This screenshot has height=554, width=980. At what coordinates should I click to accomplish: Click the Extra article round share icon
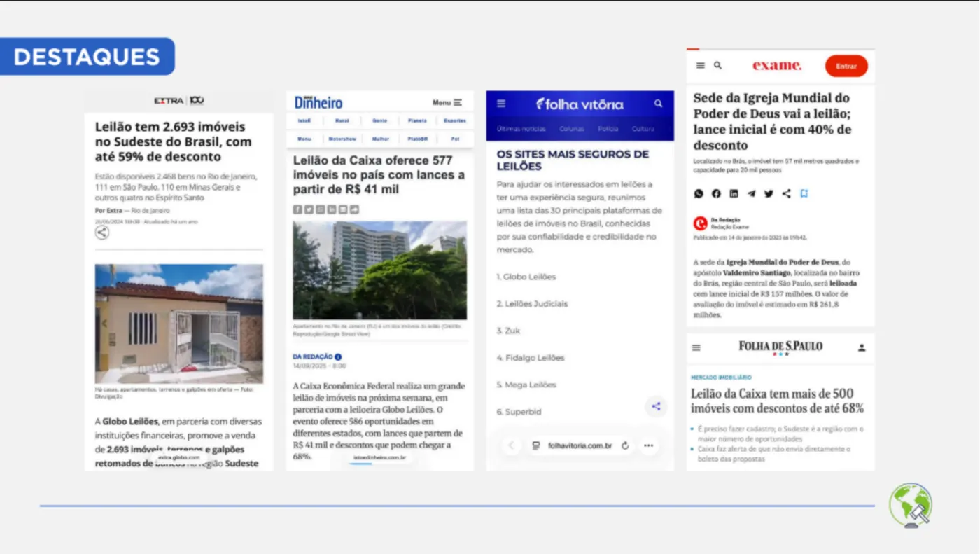tap(102, 233)
